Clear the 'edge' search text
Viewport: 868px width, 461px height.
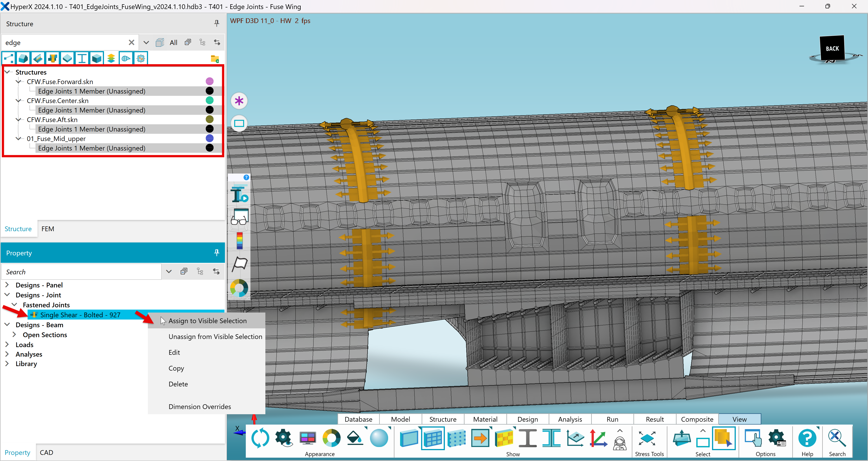click(131, 42)
